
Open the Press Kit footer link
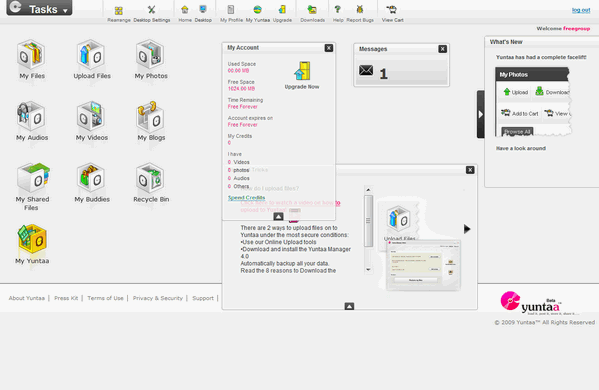66,298
